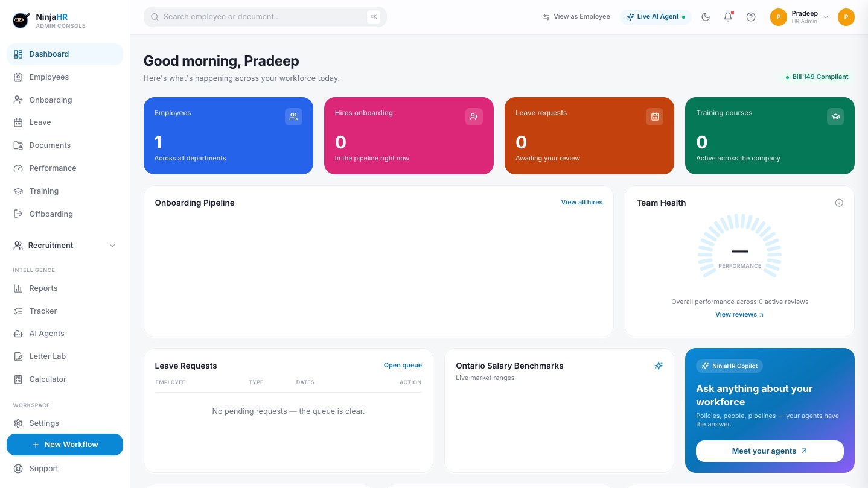868x488 pixels.
Task: Click the Employees card people icon
Action: coord(293,116)
